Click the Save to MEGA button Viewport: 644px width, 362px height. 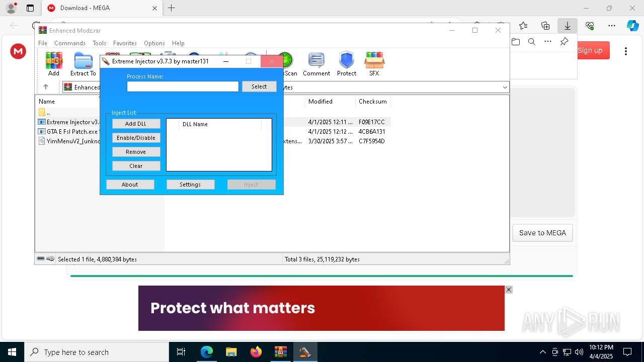(542, 233)
